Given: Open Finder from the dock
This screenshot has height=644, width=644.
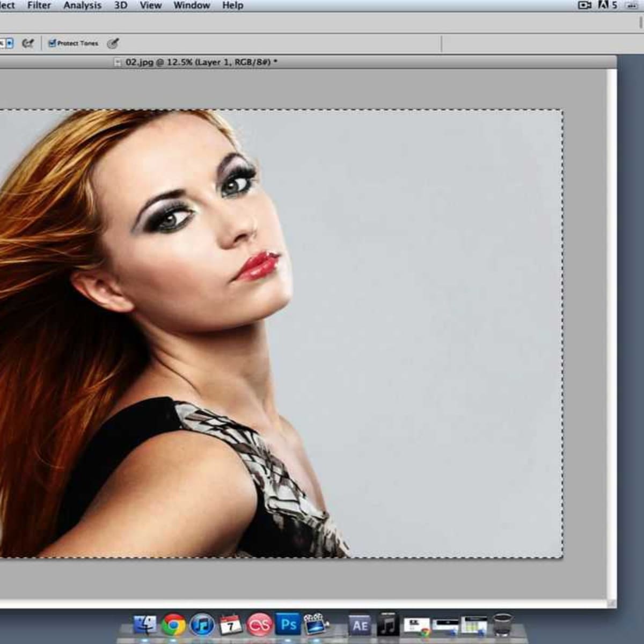Looking at the screenshot, I should [x=145, y=625].
